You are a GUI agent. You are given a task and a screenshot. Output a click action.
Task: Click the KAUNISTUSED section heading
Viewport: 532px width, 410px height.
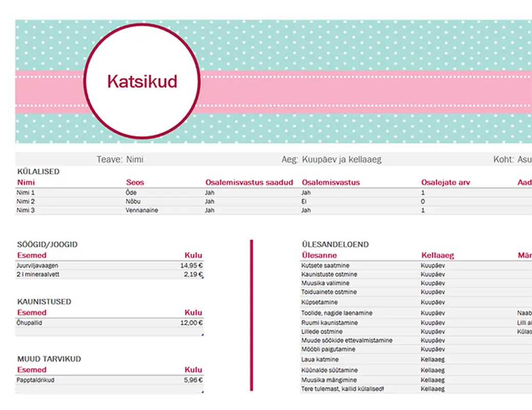[x=44, y=302]
